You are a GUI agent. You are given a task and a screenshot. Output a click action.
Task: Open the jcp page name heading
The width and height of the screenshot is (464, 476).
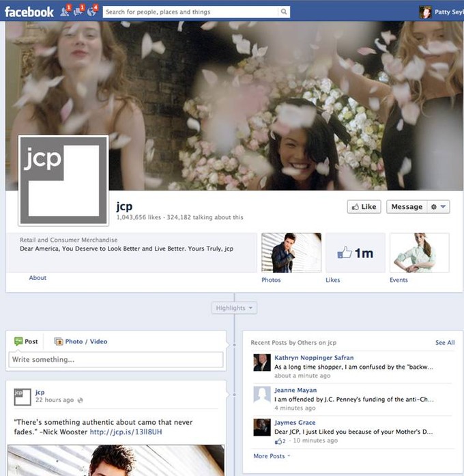click(x=124, y=206)
